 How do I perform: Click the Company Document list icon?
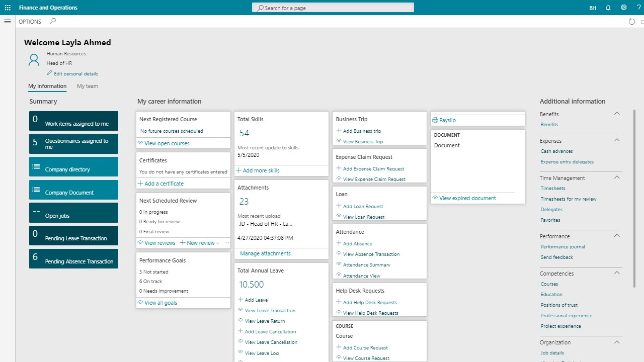click(x=36, y=190)
